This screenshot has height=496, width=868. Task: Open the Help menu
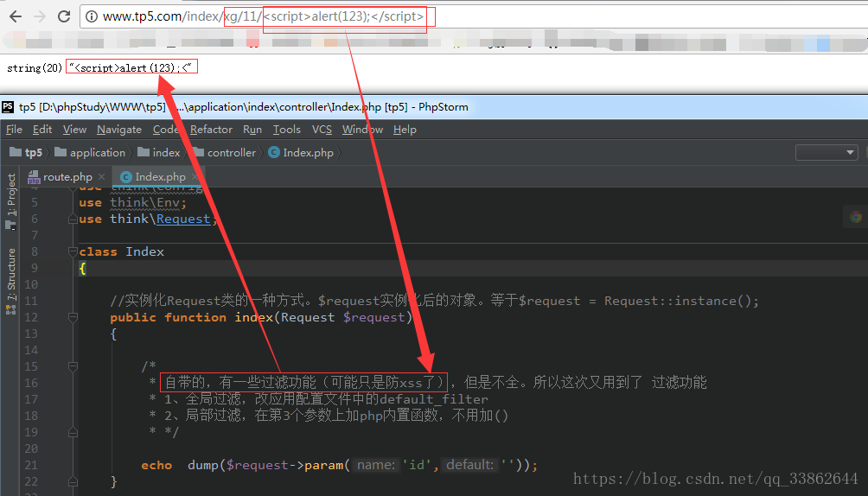click(405, 130)
